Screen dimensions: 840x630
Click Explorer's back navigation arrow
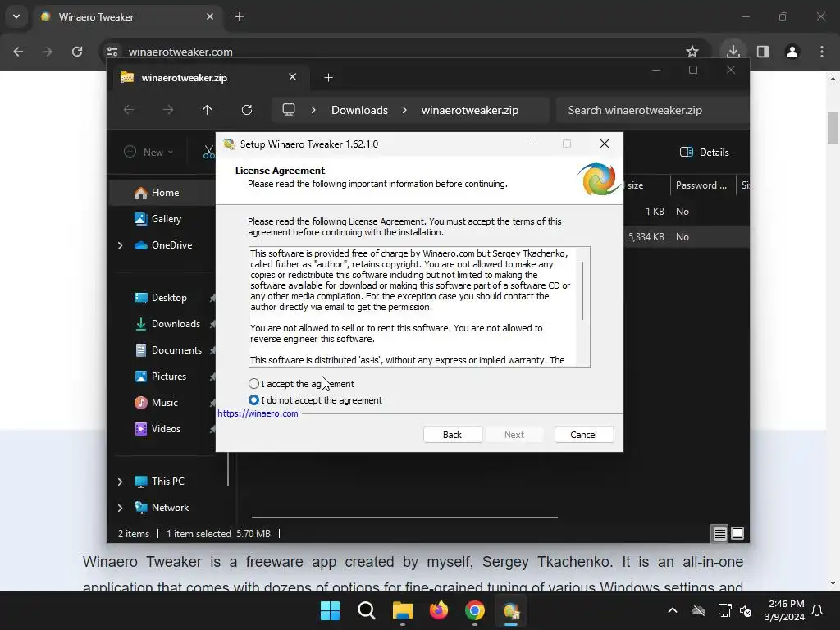tap(129, 110)
